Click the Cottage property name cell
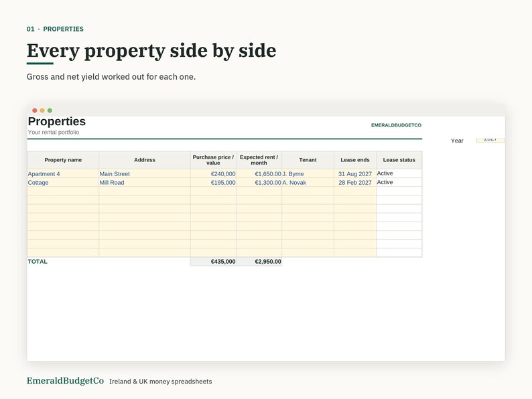Screen dimensions: 532x399 (x=63, y=182)
